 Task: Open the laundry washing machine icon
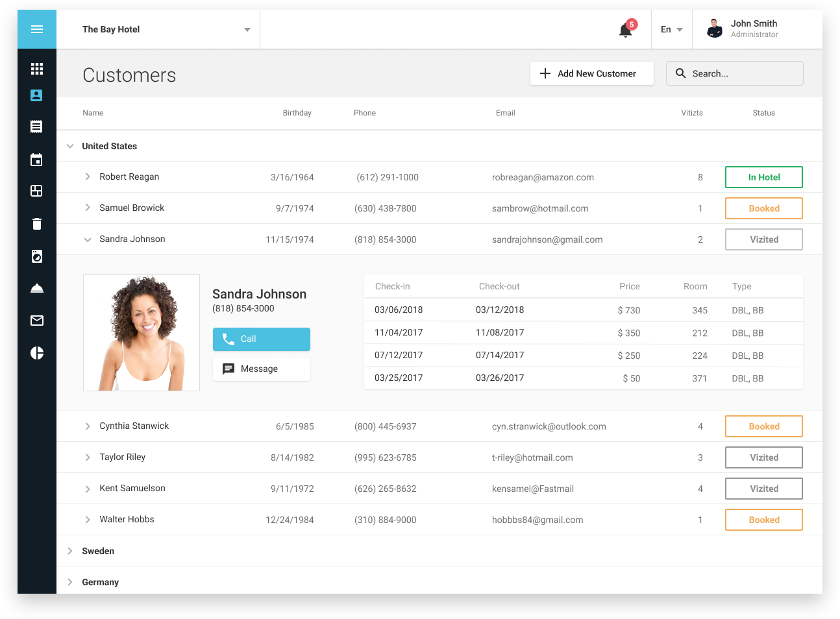pos(37,256)
